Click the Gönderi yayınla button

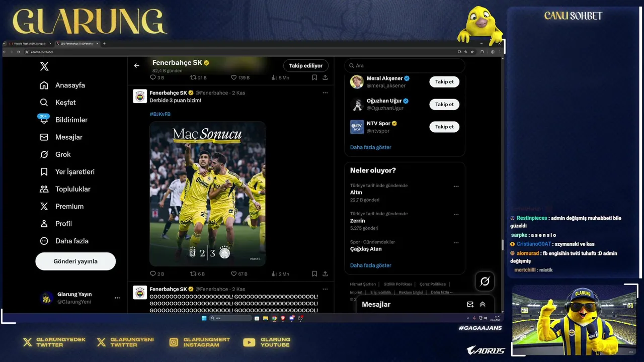[75, 261]
